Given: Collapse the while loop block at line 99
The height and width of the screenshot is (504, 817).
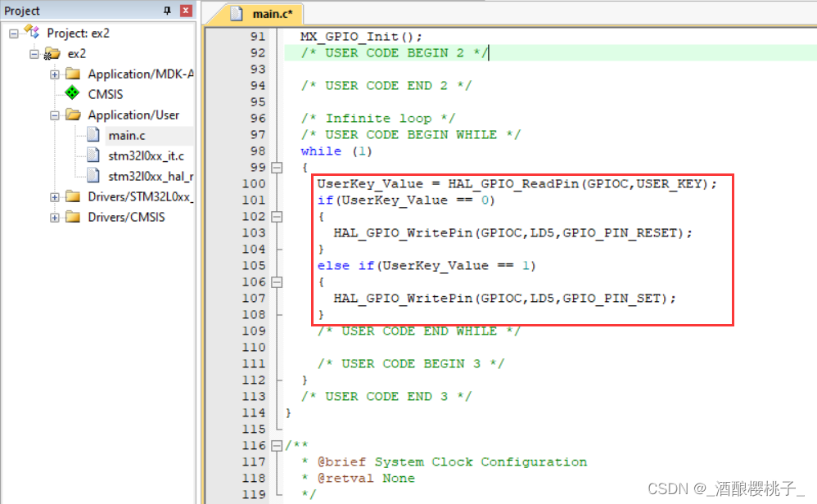Looking at the screenshot, I should coord(278,168).
